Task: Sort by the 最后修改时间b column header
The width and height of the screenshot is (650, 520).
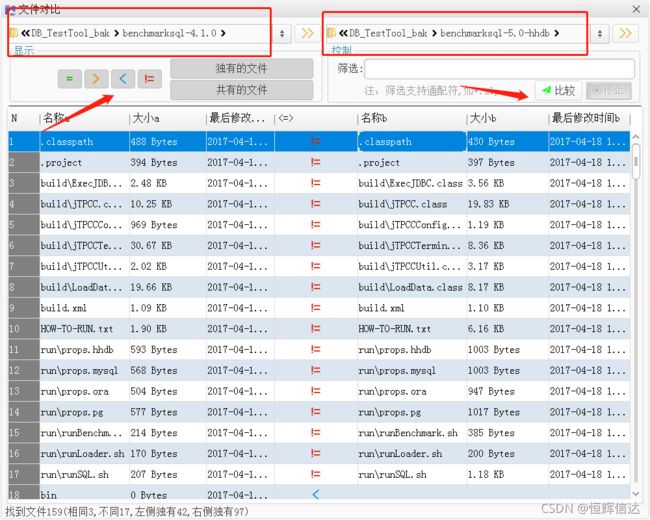Action: (589, 119)
